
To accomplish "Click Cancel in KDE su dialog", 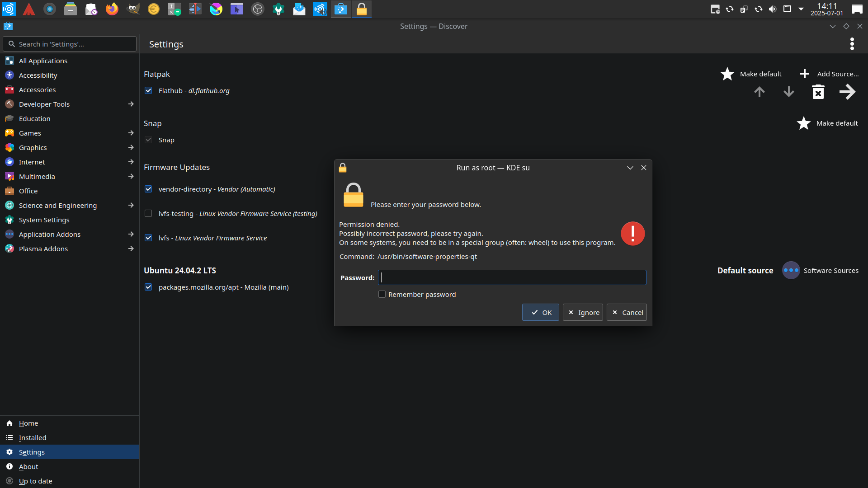I will tap(627, 312).
